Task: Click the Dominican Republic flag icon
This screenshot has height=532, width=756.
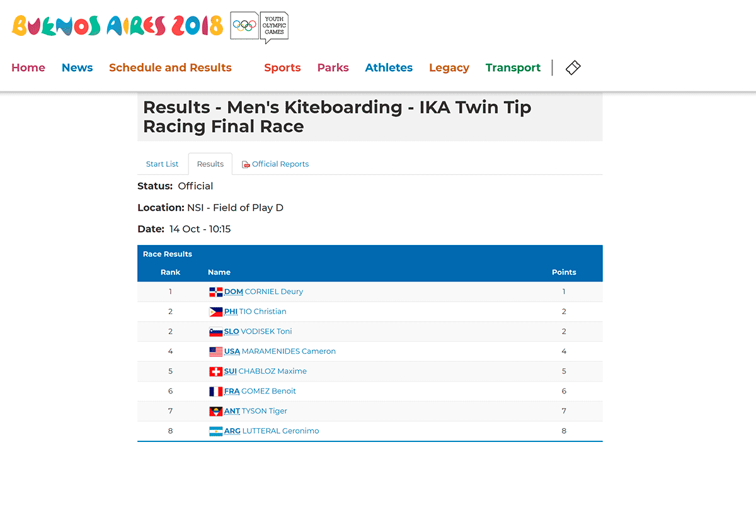Action: pos(216,291)
